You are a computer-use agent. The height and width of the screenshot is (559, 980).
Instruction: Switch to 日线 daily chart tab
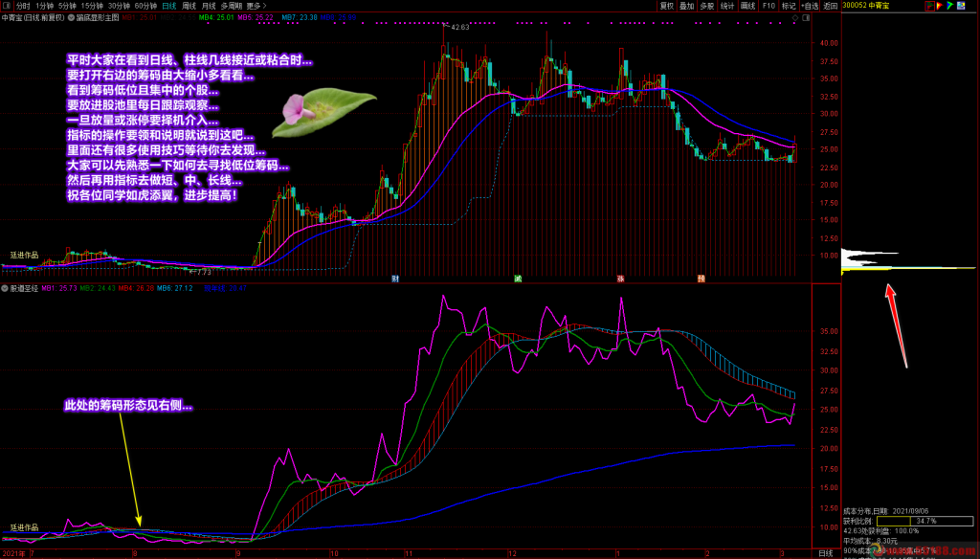point(169,6)
